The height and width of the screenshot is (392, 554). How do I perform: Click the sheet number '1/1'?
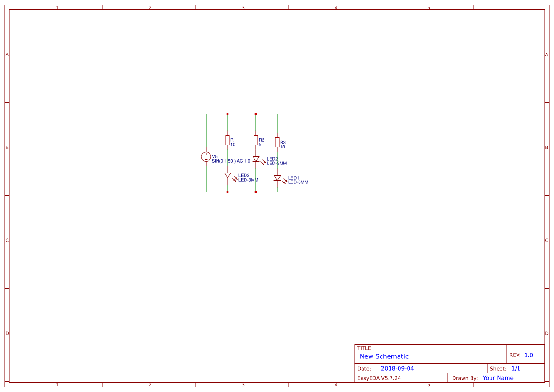pyautogui.click(x=516, y=368)
